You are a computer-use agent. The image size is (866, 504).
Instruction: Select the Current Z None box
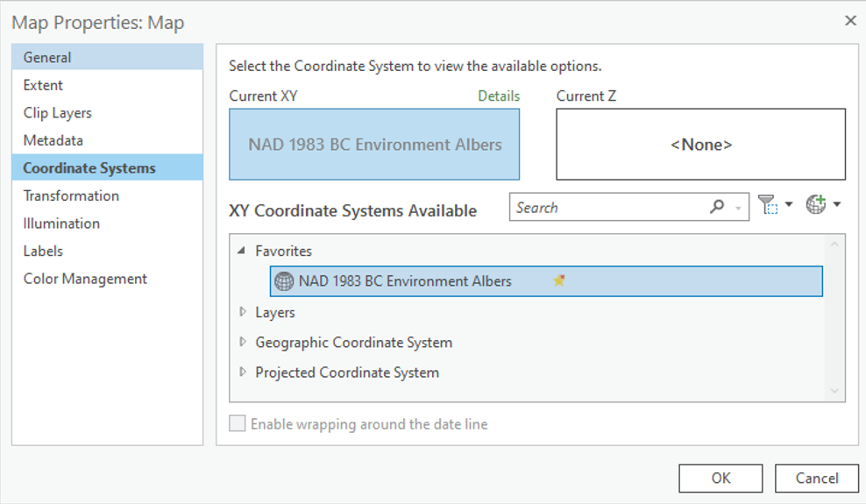click(x=700, y=145)
